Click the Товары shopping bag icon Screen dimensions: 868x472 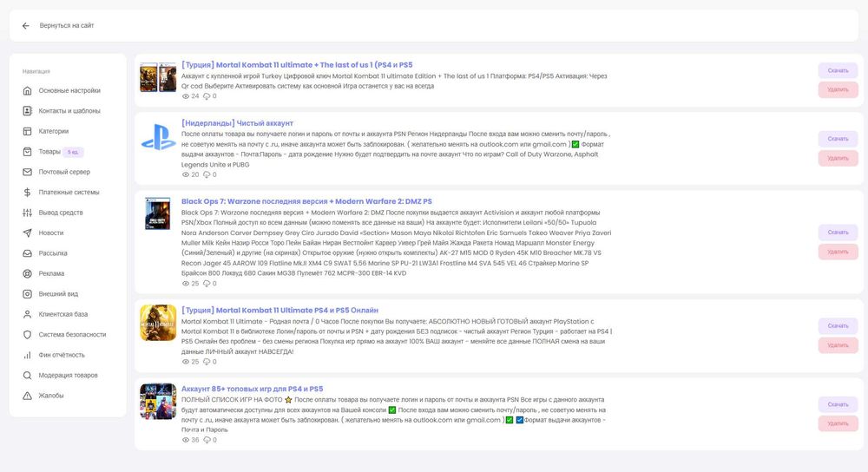point(27,152)
